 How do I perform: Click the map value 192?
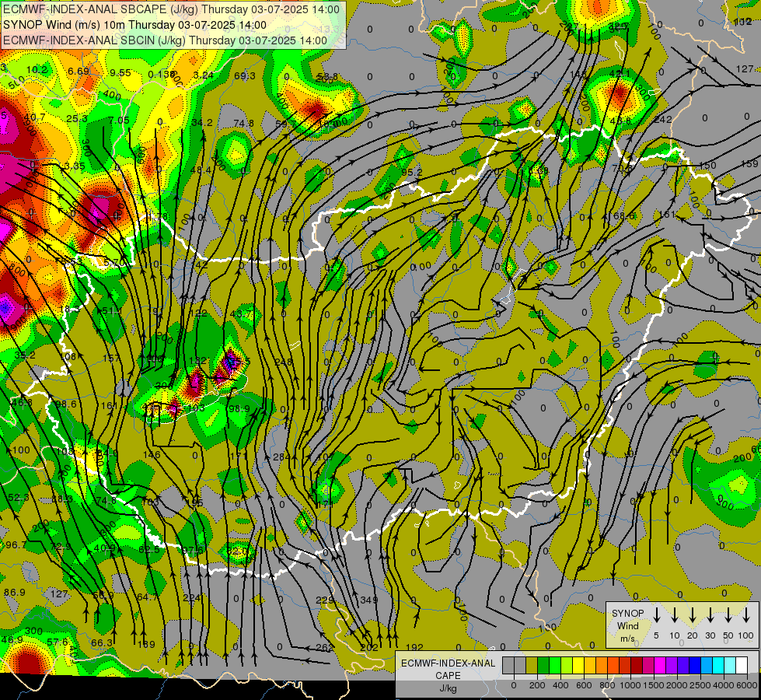point(414,647)
